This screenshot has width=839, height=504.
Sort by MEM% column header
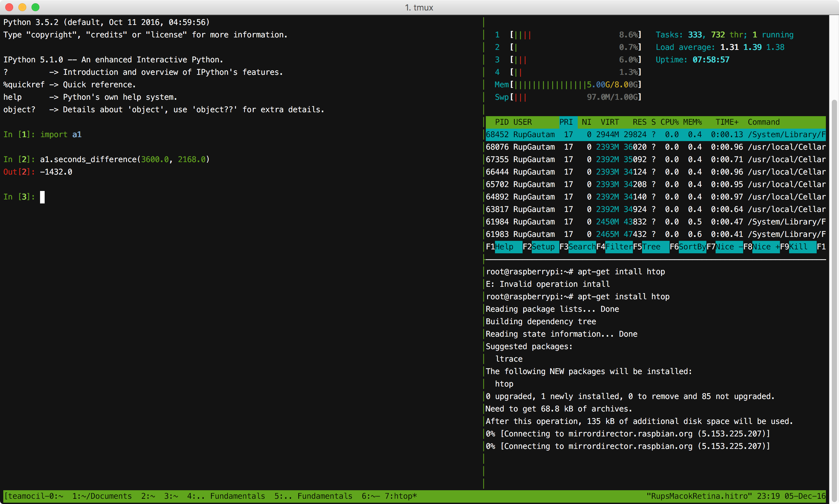pos(692,122)
